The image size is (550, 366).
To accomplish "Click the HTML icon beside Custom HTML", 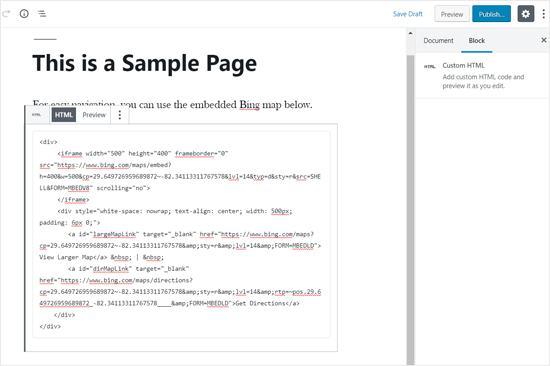I will tap(430, 66).
